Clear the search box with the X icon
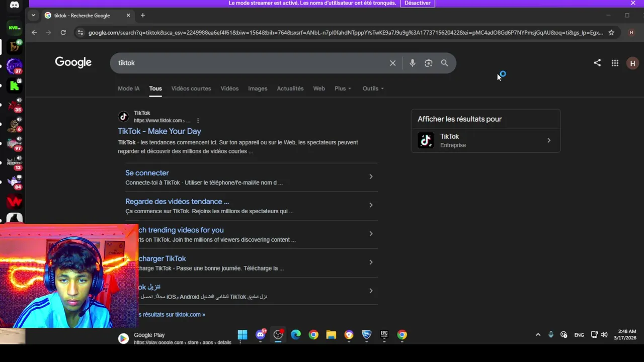Image resolution: width=644 pixels, height=362 pixels. pos(392,63)
